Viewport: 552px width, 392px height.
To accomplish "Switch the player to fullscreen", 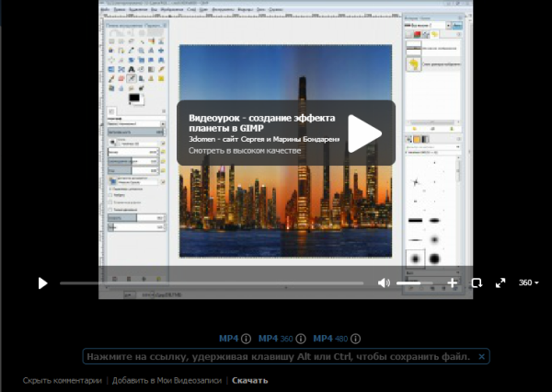I will pyautogui.click(x=500, y=282).
